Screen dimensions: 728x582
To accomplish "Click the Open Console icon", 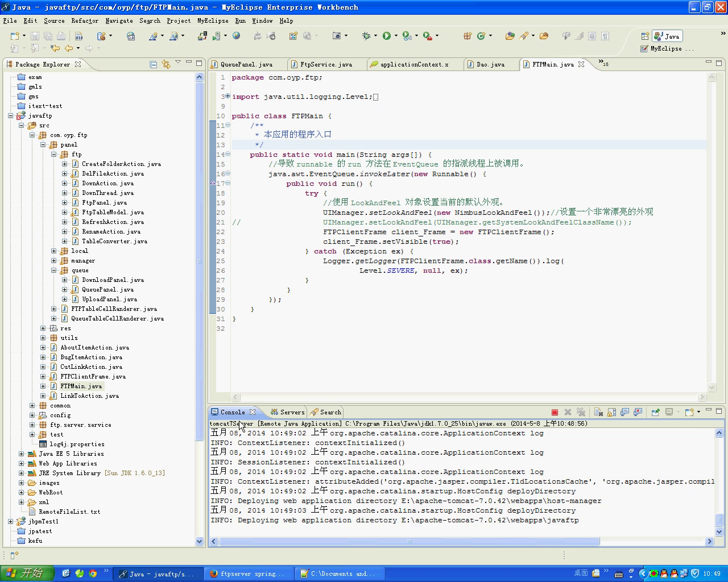I will 689,412.
